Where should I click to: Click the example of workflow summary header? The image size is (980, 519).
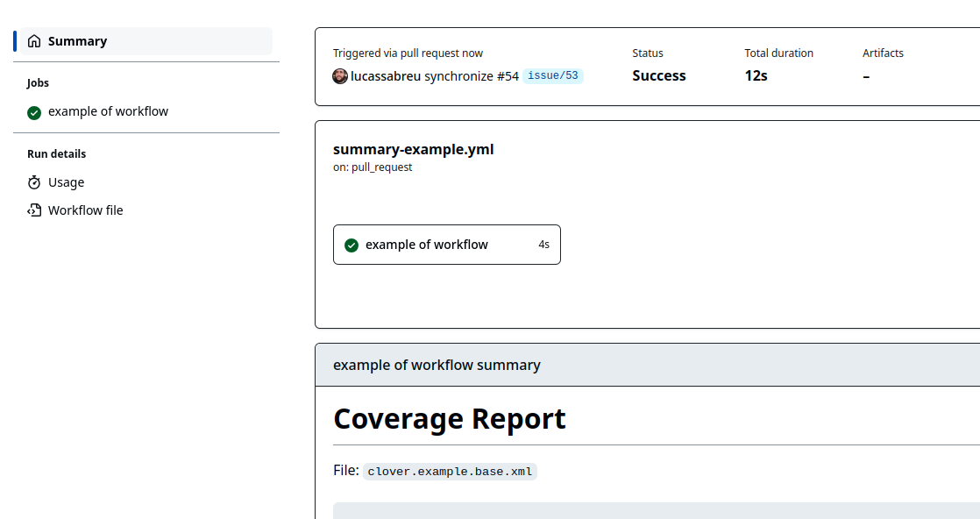point(437,366)
